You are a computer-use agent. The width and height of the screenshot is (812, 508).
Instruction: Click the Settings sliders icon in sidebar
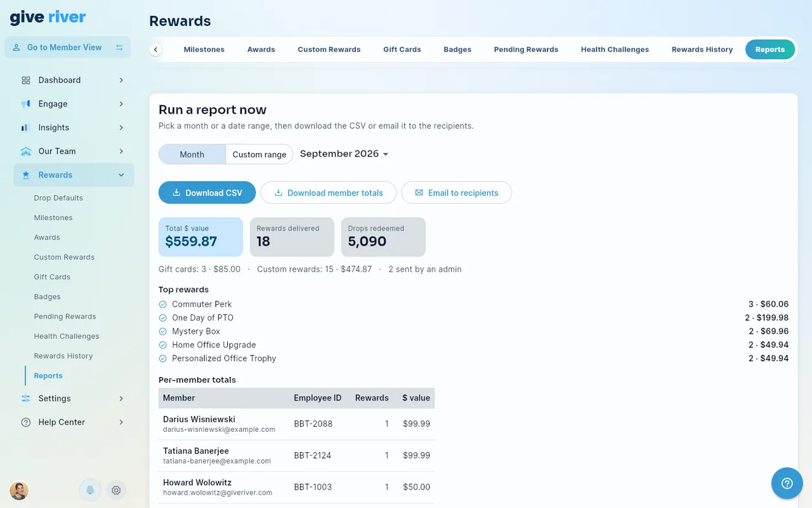[26, 399]
